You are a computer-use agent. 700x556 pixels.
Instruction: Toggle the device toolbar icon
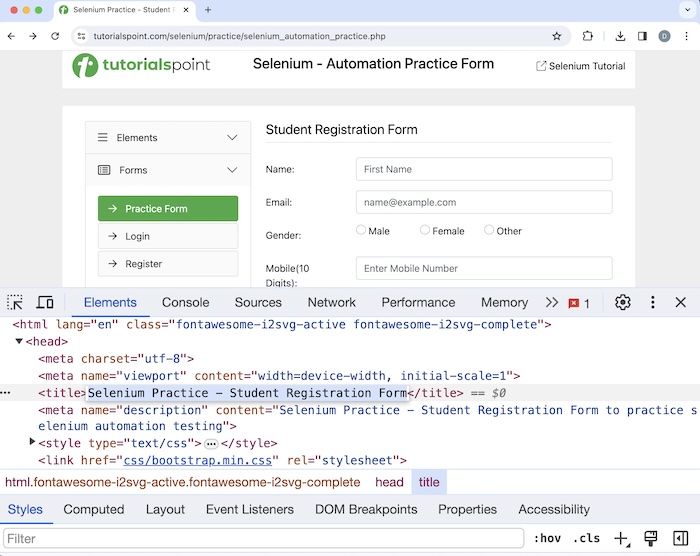(x=45, y=302)
